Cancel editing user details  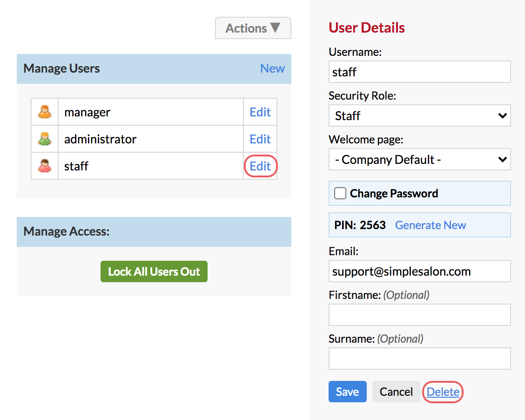[x=396, y=392]
